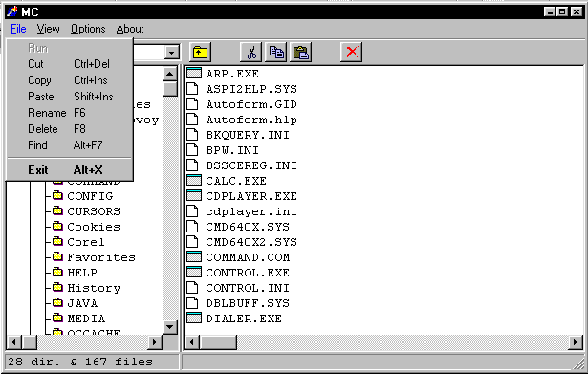Screen dimensions: 588x375
Task: Click the Cut scissors toolbar icon
Action: pos(251,53)
